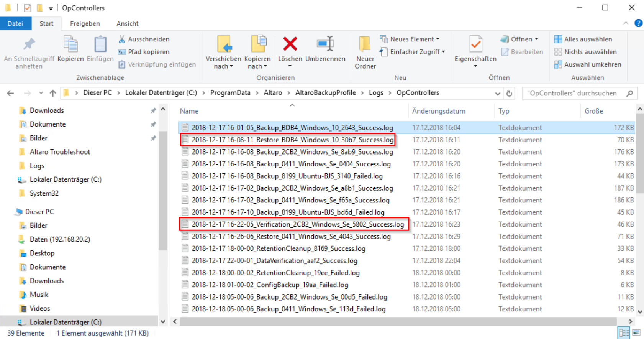Switch to large thumbnails view icon
Screen dimensions: 644x339
[636, 332]
